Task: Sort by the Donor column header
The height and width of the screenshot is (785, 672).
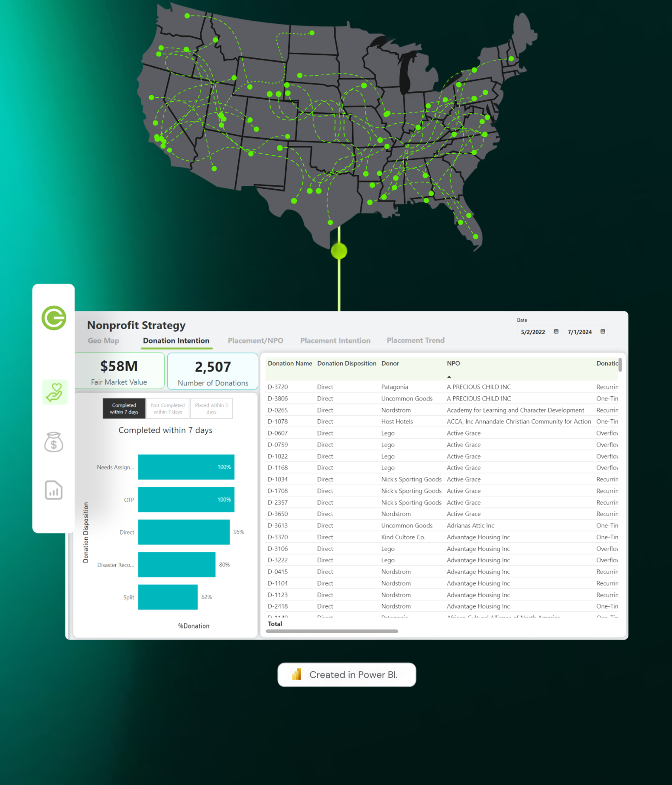Action: [x=390, y=364]
